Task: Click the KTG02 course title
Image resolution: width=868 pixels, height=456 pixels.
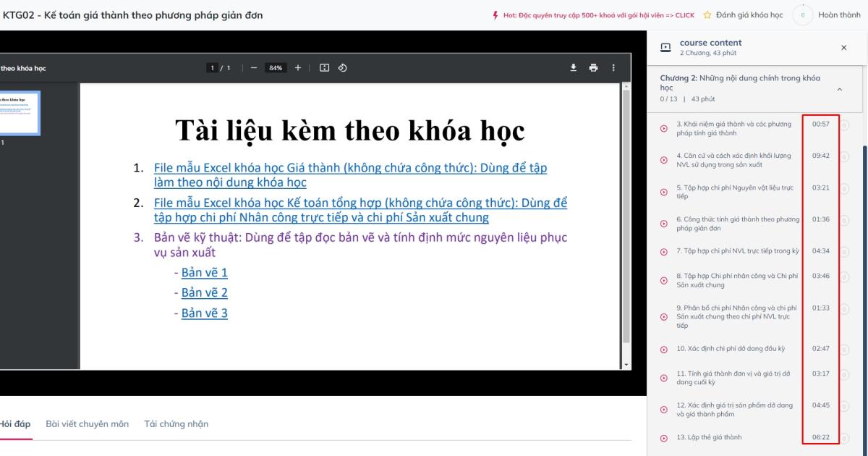Action: click(x=133, y=14)
